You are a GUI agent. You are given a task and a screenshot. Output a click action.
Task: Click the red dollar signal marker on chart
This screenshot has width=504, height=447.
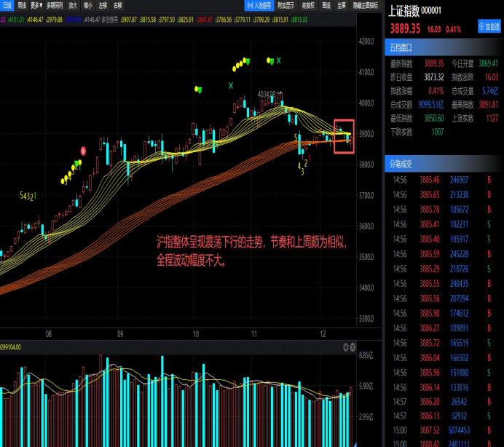click(x=83, y=151)
